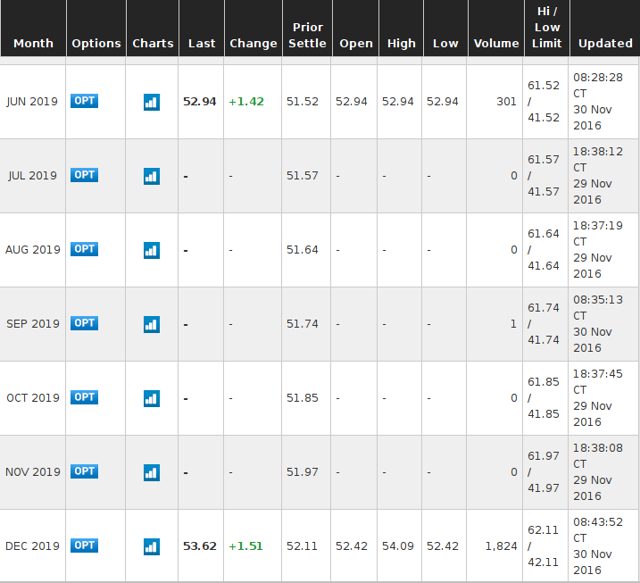Image resolution: width=640 pixels, height=583 pixels.
Task: Open the chart for DEC 2019
Action: 151,547
